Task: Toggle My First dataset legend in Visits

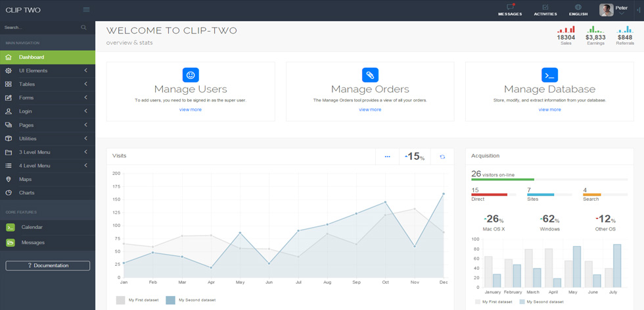Action: tap(137, 300)
